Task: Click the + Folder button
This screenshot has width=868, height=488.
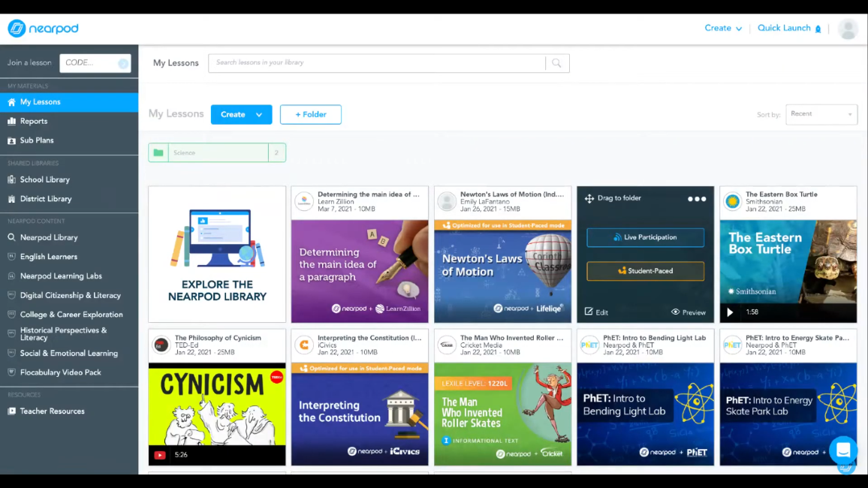Action: 311,115
